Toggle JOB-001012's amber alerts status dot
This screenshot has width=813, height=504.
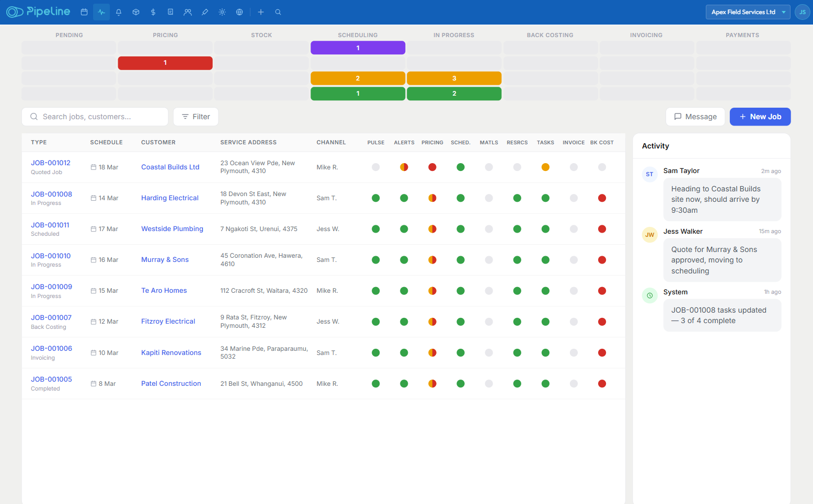click(x=404, y=167)
